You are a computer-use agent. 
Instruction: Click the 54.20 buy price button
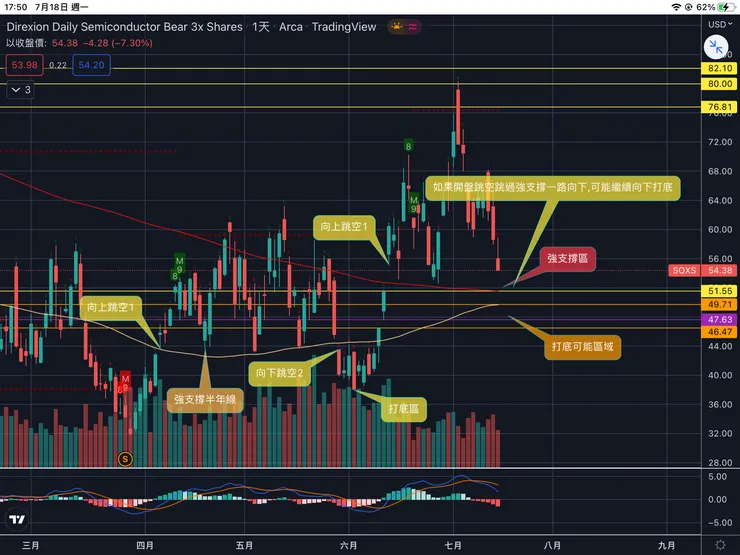pyautogui.click(x=92, y=65)
